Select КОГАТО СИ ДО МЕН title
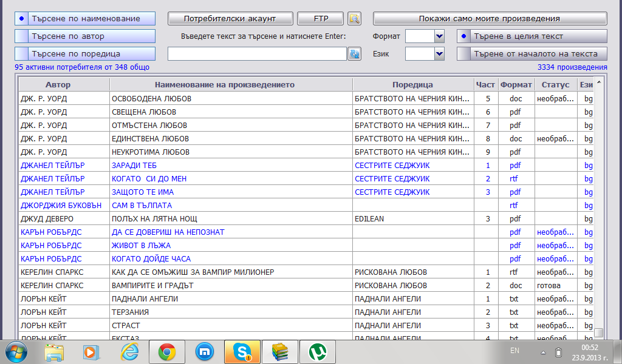This screenshot has height=364, width=622. 149,178
